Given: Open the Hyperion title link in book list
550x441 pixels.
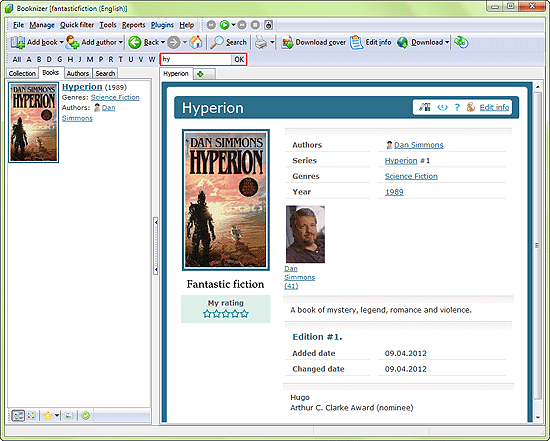Looking at the screenshot, I should (x=82, y=87).
